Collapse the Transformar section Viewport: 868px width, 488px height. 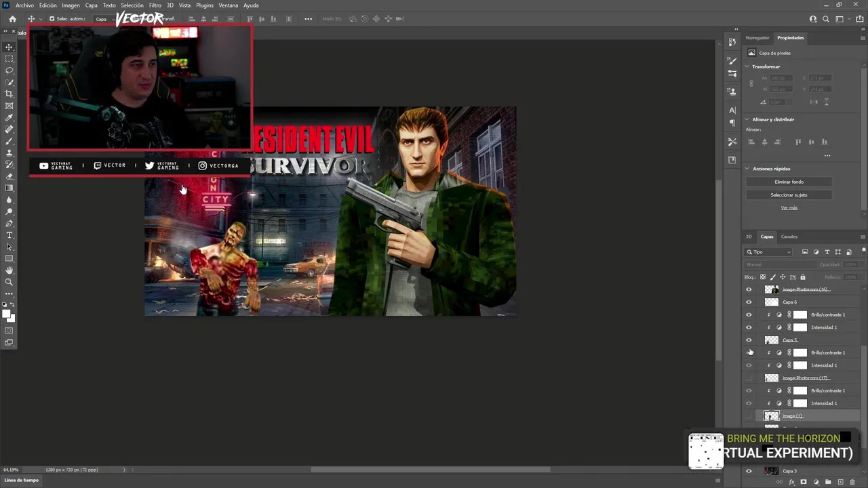click(x=747, y=66)
